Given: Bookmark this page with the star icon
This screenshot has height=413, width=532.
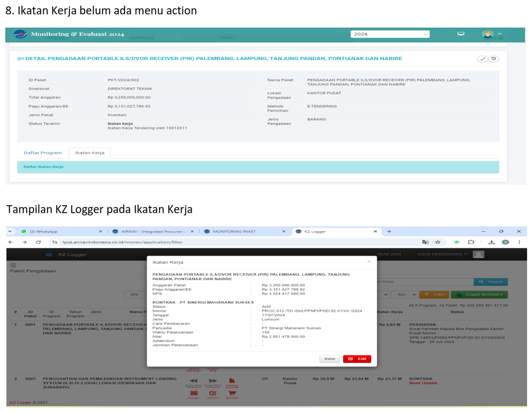Looking at the screenshot, I should click(x=438, y=242).
